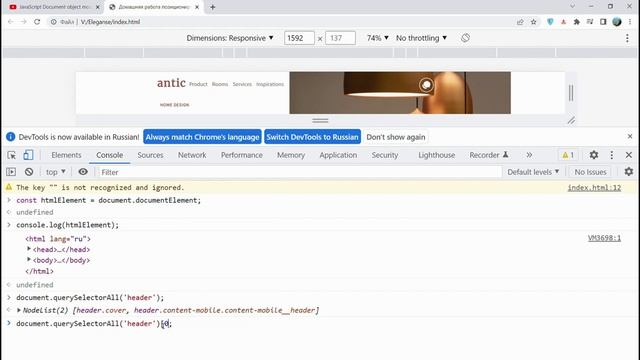Show more DevTools tabs chevrons

[x=529, y=155]
